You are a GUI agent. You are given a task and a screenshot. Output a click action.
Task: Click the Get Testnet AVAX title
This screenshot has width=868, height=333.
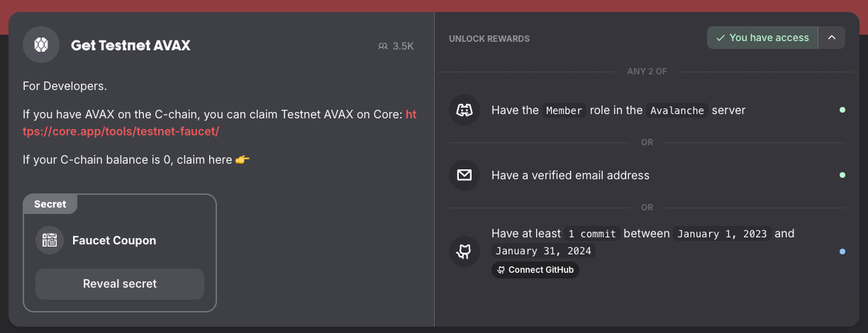(130, 45)
